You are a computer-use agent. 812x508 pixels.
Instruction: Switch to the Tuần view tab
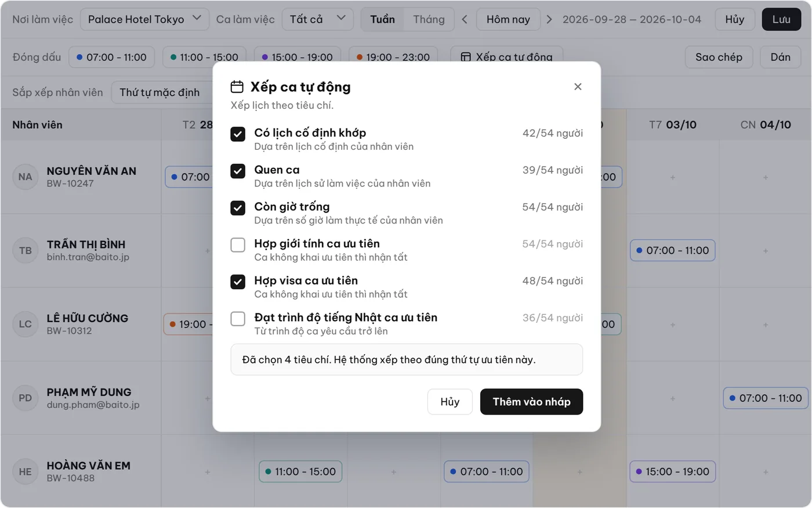383,19
